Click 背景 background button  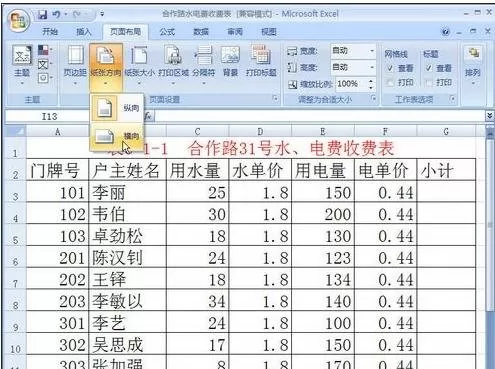230,62
